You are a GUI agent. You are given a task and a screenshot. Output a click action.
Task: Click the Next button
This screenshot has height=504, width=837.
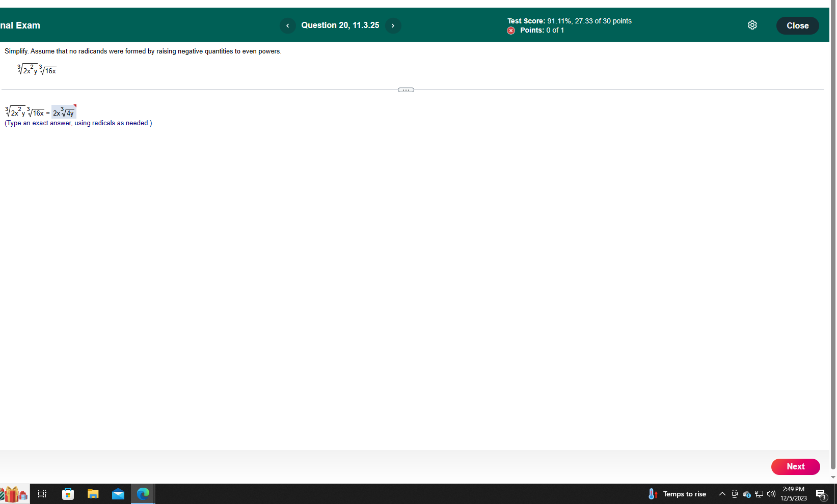795,466
